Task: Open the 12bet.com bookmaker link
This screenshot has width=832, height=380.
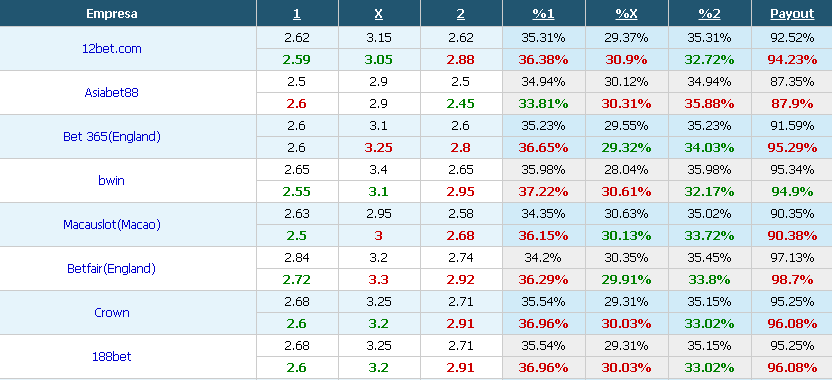Action: (x=111, y=49)
